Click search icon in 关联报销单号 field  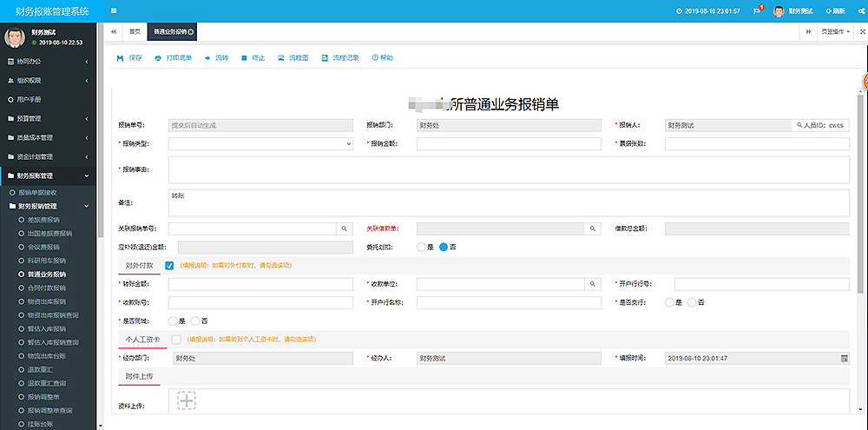point(344,228)
